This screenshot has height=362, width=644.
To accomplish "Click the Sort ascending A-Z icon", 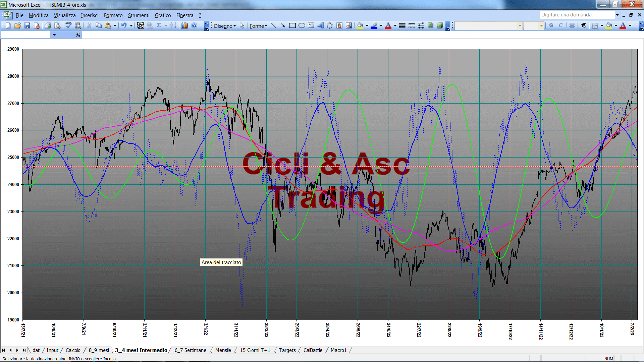I will (173, 25).
